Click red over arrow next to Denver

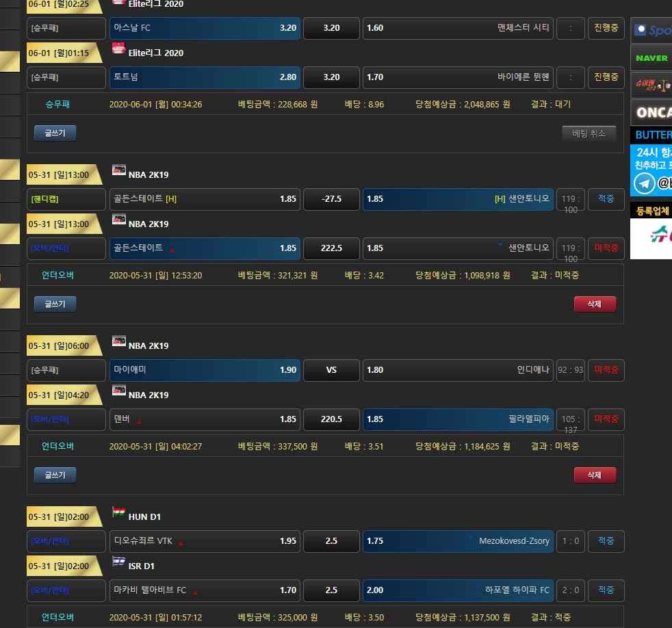pos(140,421)
